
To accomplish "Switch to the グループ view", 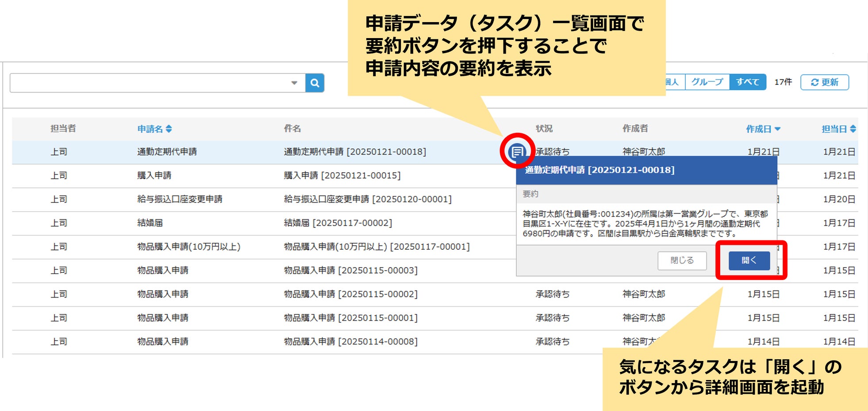I will 707,82.
